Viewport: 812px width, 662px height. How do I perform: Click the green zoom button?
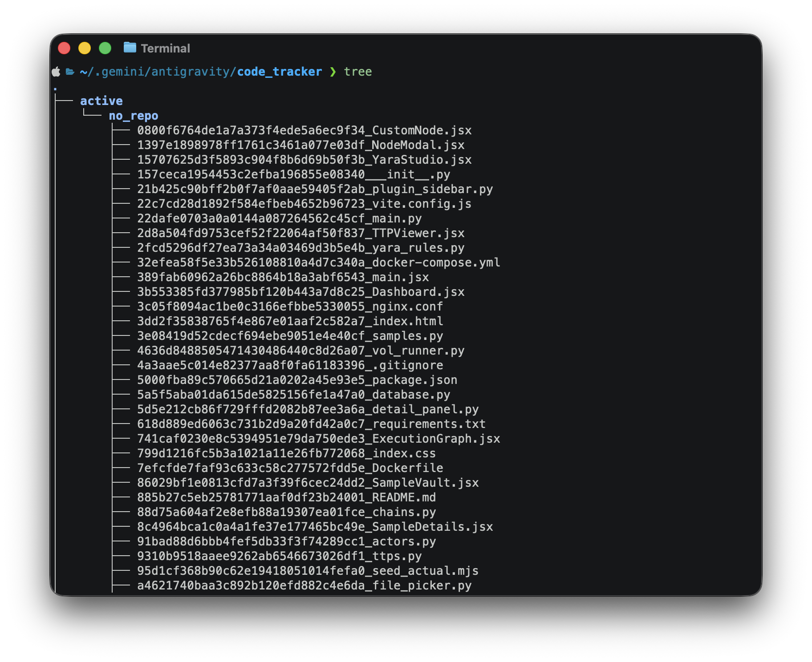point(105,47)
